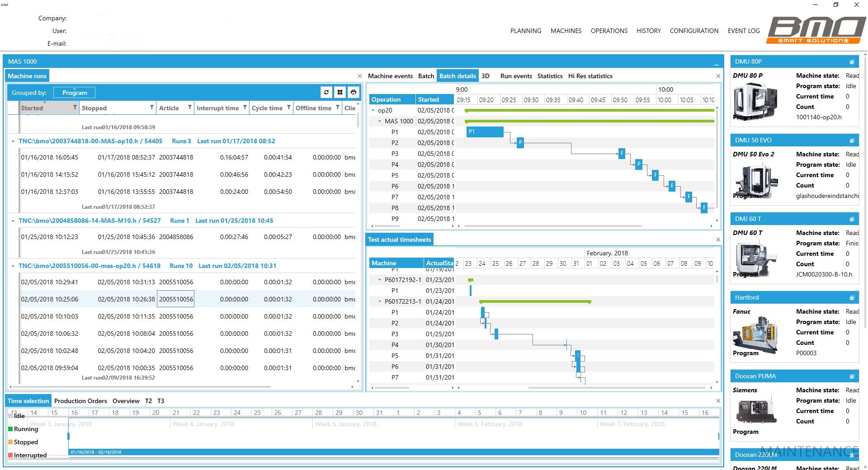Click the refresh icon in Machine runs toolbar
868x470 pixels.
pyautogui.click(x=326, y=93)
